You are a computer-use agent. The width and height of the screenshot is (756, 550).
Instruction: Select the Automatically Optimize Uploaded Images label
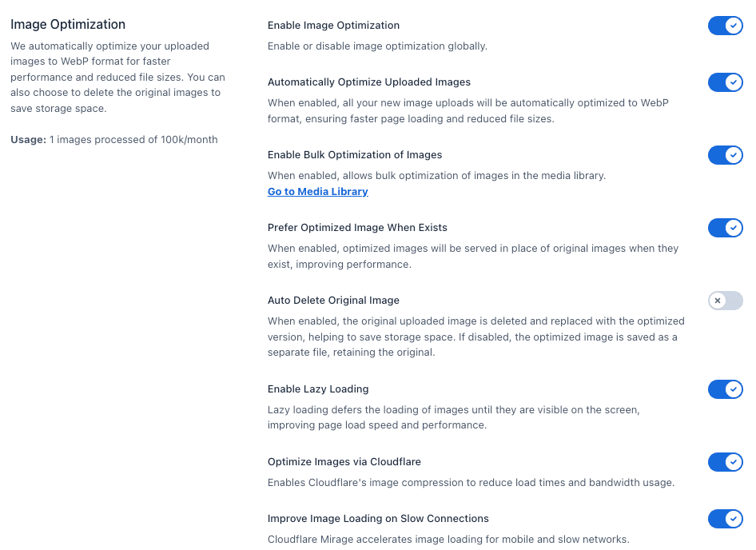point(369,82)
